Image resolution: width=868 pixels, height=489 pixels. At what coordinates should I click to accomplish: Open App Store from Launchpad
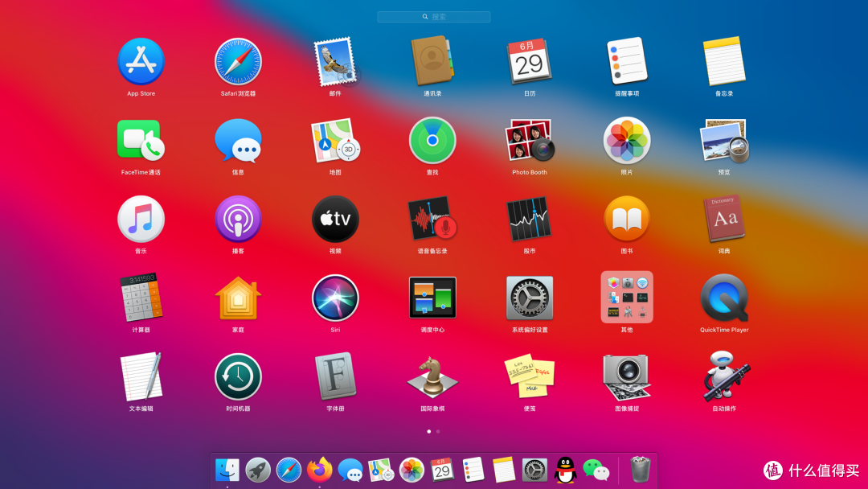[141, 61]
